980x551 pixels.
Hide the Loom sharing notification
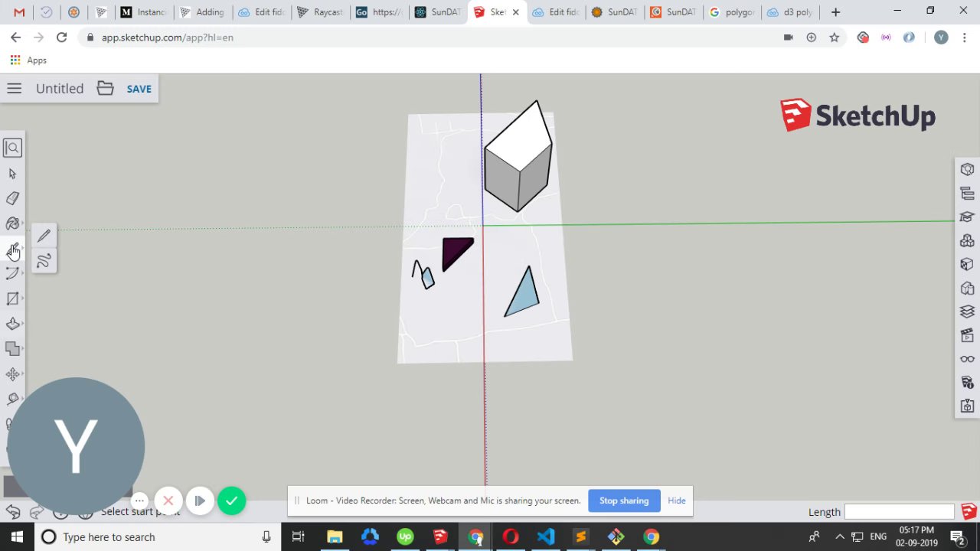(x=677, y=500)
